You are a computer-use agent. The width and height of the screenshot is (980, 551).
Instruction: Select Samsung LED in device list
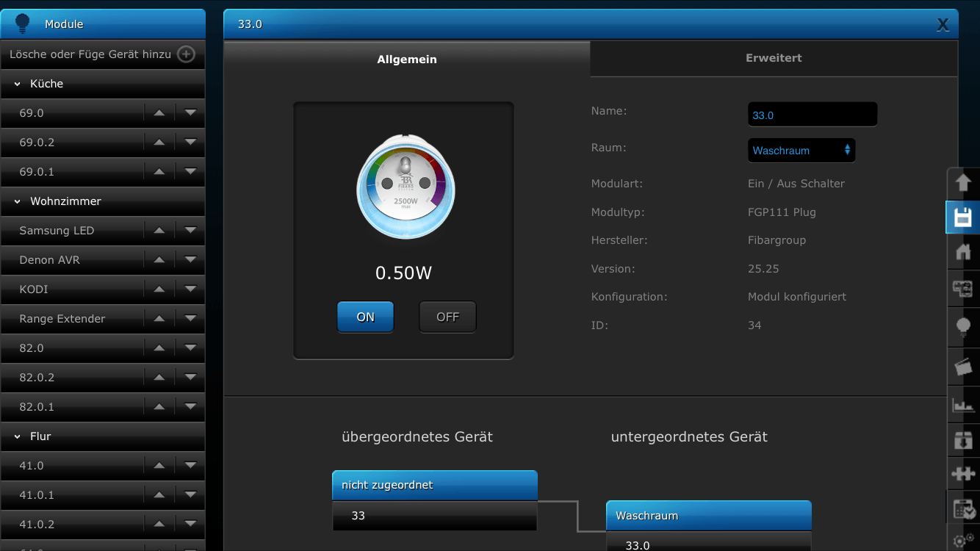point(57,231)
